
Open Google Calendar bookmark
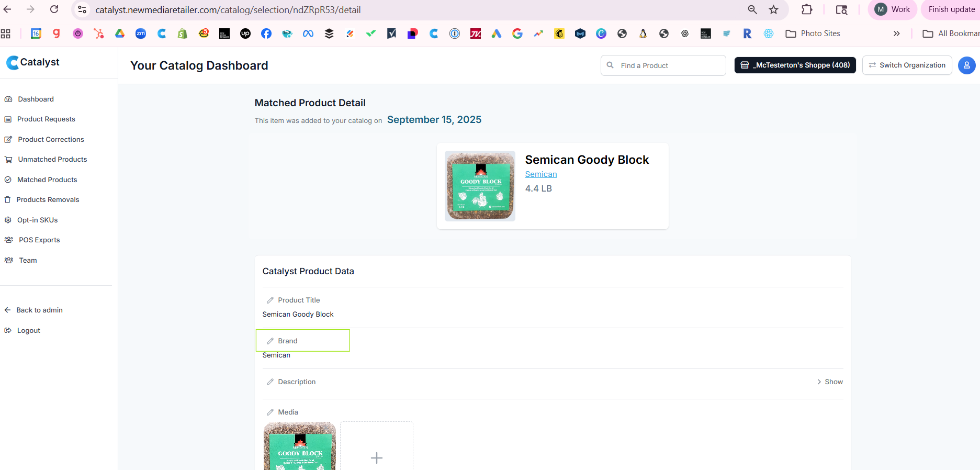pyautogui.click(x=36, y=33)
